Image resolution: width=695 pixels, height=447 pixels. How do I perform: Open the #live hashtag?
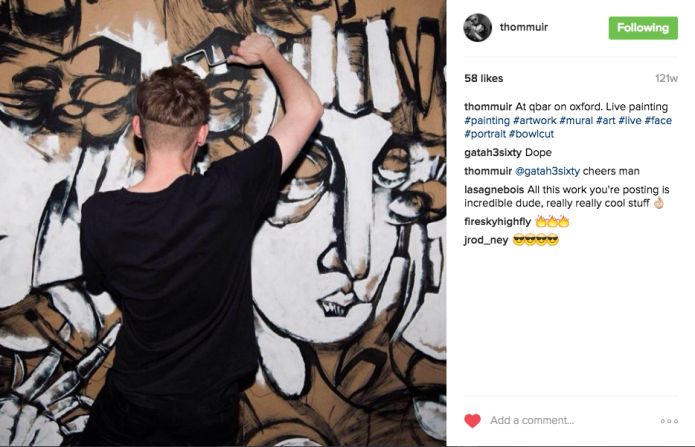click(x=630, y=121)
